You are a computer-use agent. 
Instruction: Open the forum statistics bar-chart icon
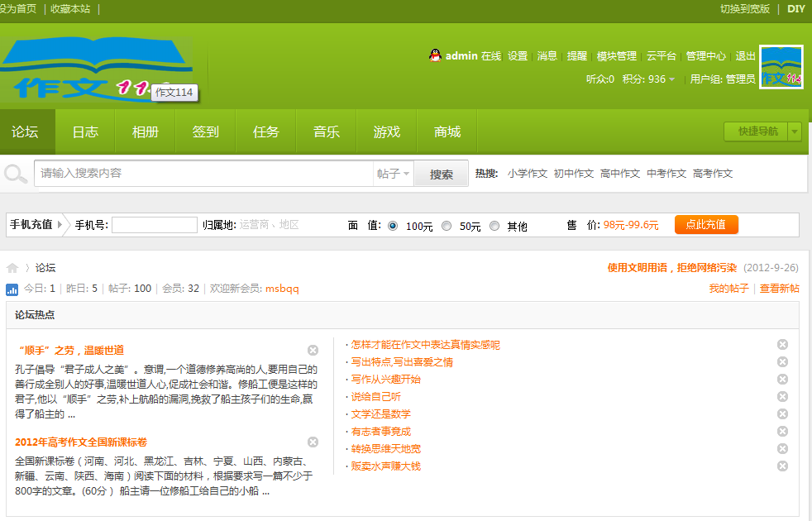12,289
